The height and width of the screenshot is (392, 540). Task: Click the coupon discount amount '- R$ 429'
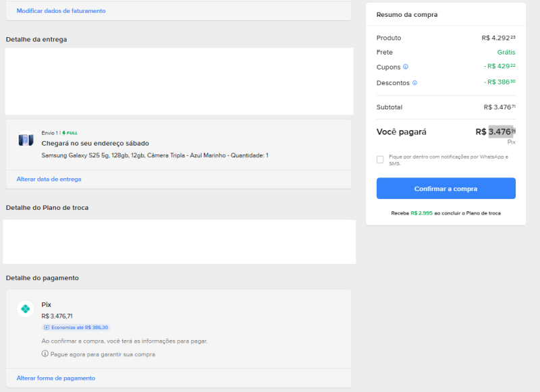(x=500, y=66)
